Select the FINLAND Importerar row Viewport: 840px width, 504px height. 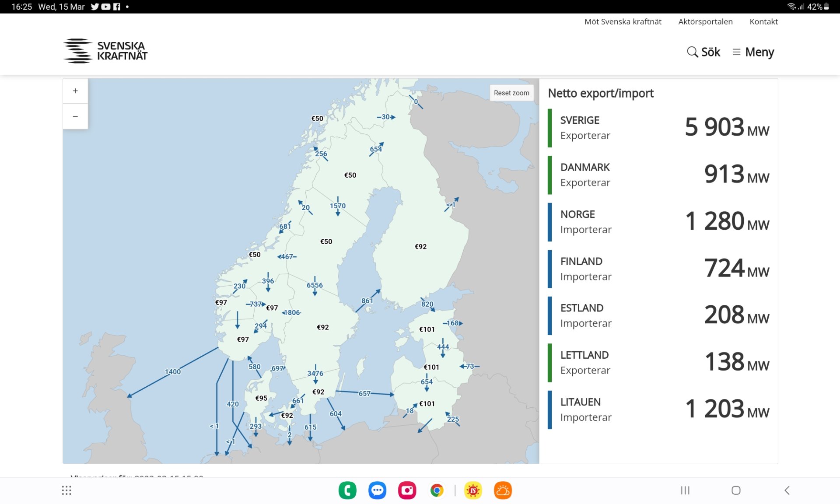[658, 269]
